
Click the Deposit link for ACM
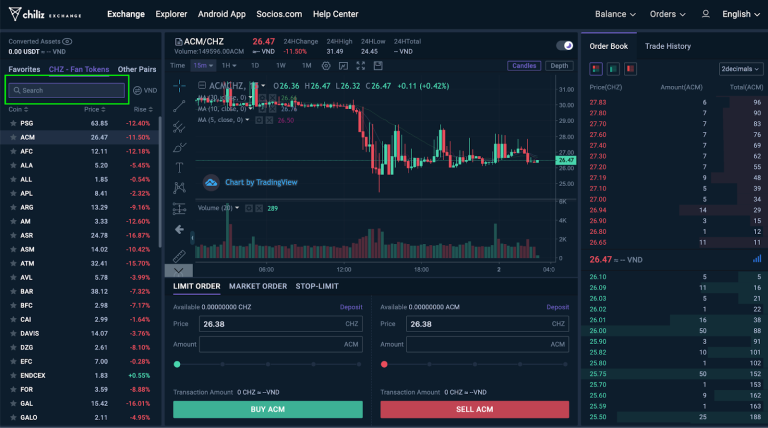[x=557, y=307]
